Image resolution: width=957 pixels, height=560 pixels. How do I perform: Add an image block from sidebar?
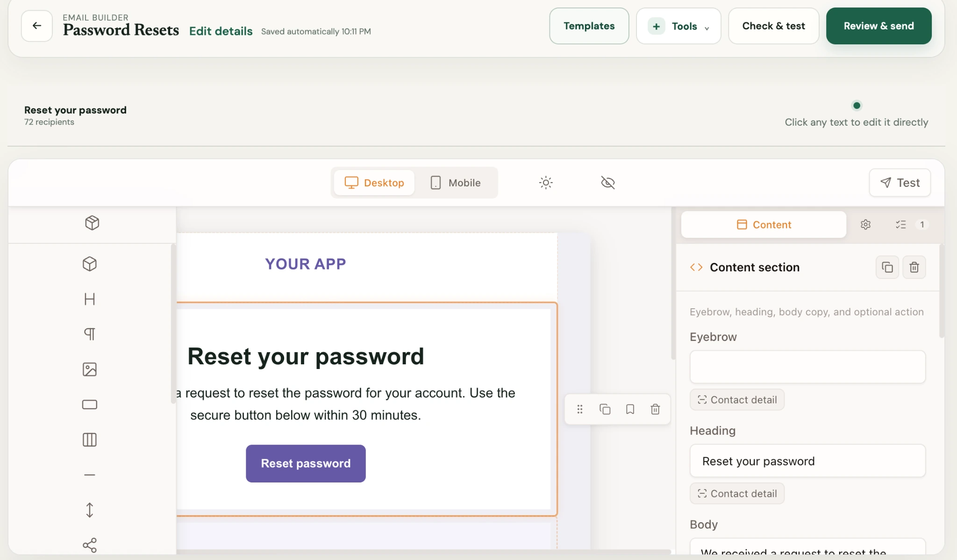point(90,369)
